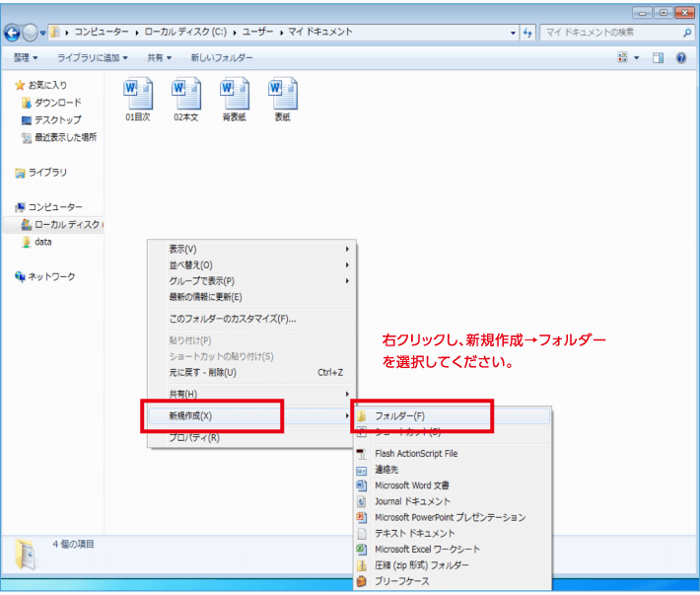The height and width of the screenshot is (595, 700).
Task: Choose Microsoft Excel ワークシート from submenu
Action: [x=427, y=549]
